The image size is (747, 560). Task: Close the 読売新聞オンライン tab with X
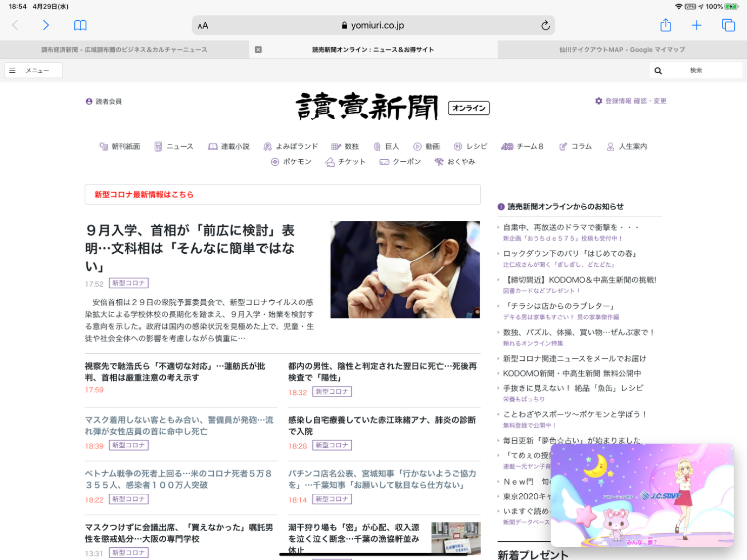[258, 50]
